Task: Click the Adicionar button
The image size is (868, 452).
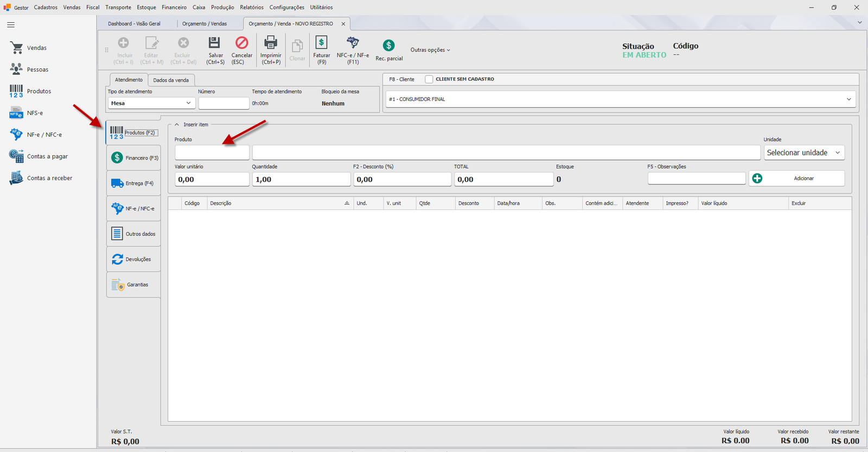Action: (x=797, y=179)
